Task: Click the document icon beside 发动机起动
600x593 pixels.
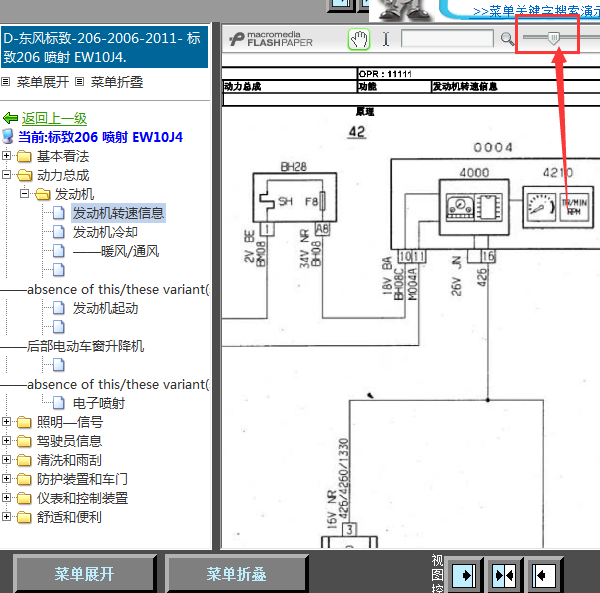Action: (x=59, y=308)
